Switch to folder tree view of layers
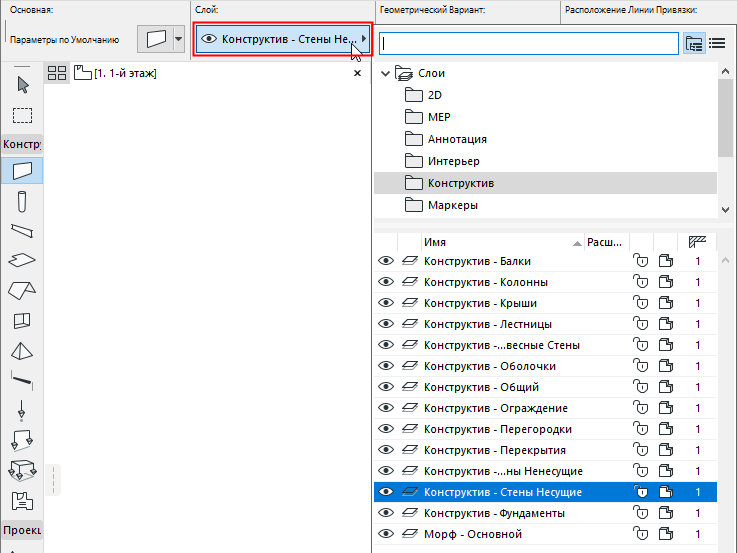 pos(694,43)
